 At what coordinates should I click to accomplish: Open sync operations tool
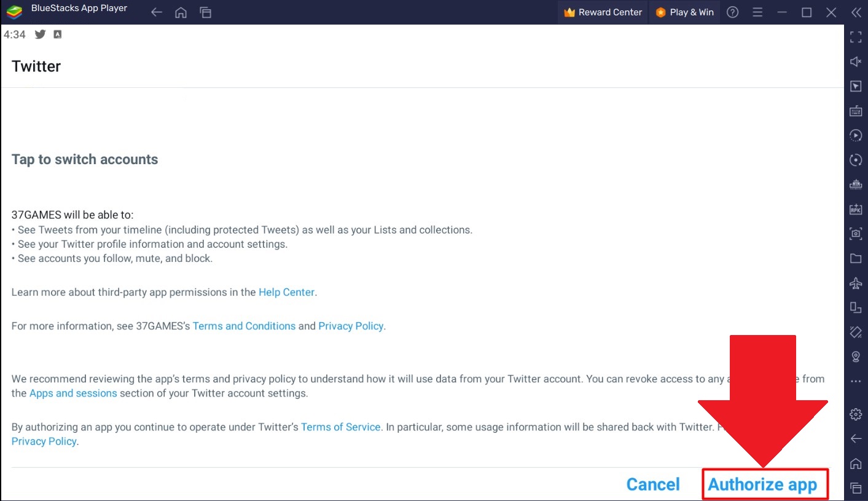pyautogui.click(x=856, y=160)
